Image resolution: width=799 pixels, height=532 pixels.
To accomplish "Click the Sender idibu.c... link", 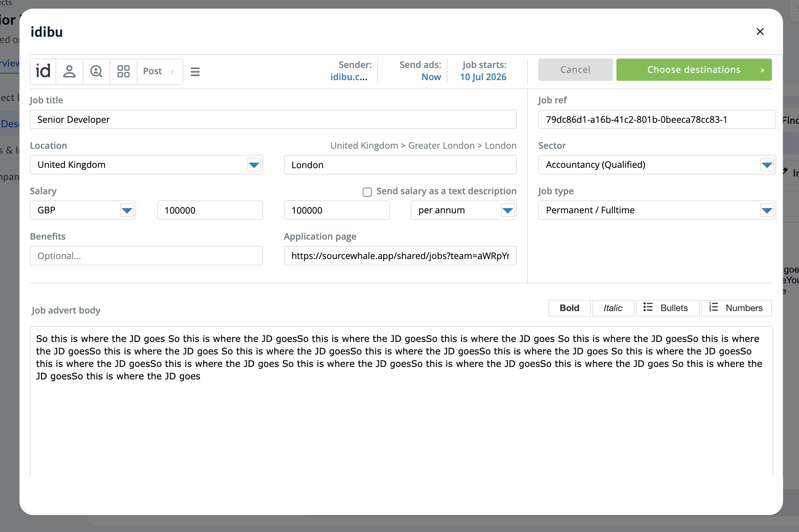I will pyautogui.click(x=349, y=77).
